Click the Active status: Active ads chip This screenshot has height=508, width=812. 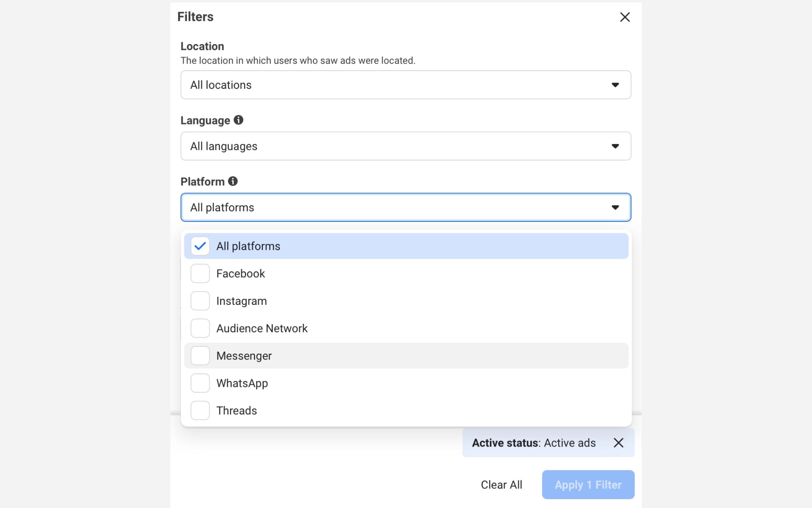(534, 443)
